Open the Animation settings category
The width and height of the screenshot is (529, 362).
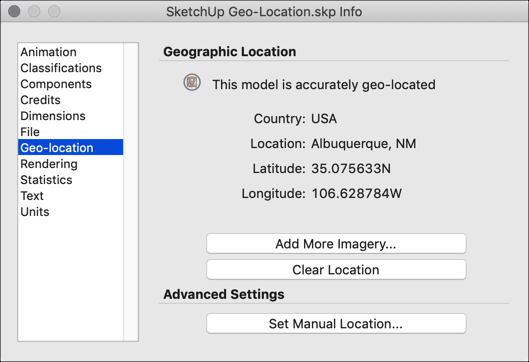click(71, 52)
